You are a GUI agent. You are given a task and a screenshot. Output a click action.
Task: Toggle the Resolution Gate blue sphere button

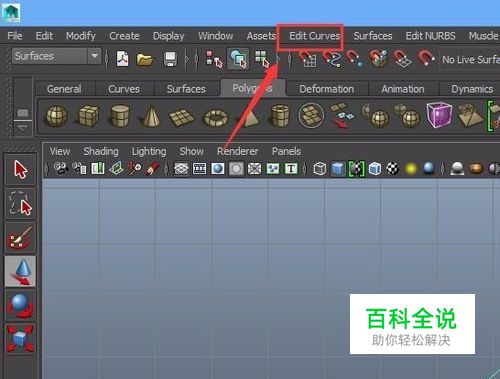tap(218, 169)
